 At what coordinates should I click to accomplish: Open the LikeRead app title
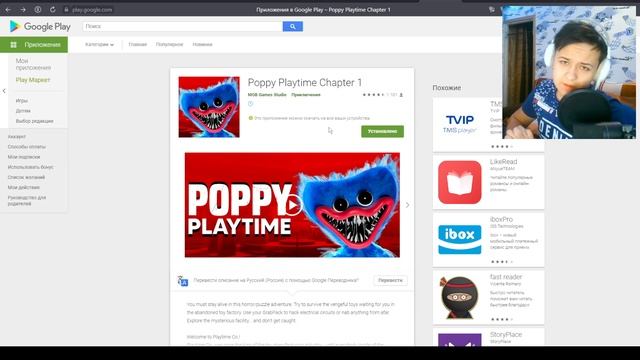click(503, 162)
